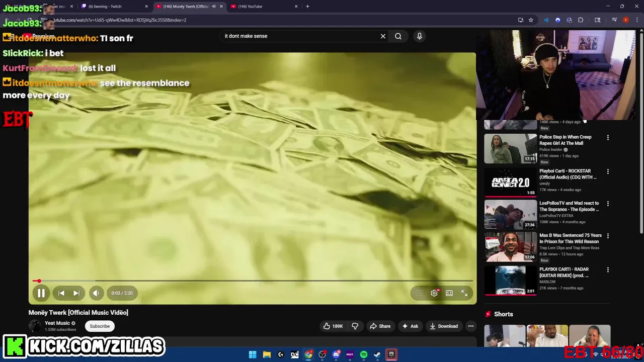Open Chrome media controls
644x362 pixels.
click(x=614, y=20)
